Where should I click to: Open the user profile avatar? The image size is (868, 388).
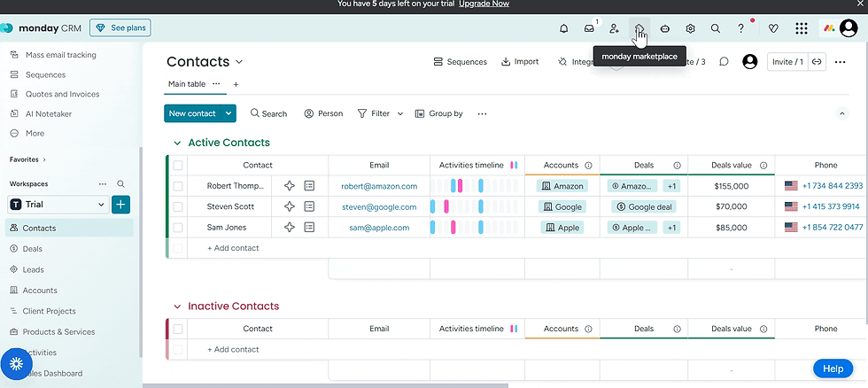(849, 28)
